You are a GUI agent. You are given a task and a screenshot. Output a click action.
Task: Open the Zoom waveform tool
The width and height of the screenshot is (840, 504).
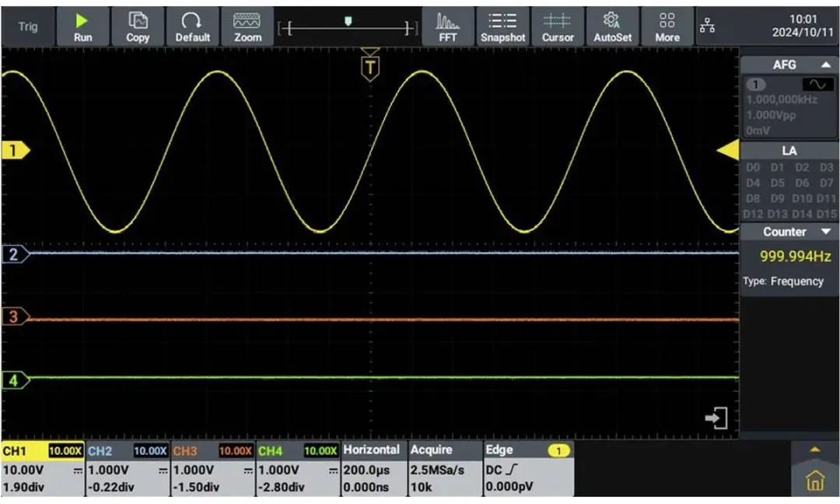(247, 26)
